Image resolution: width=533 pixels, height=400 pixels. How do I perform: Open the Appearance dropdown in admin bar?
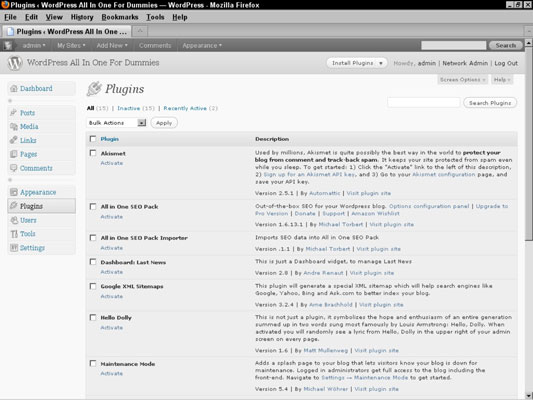(x=202, y=45)
